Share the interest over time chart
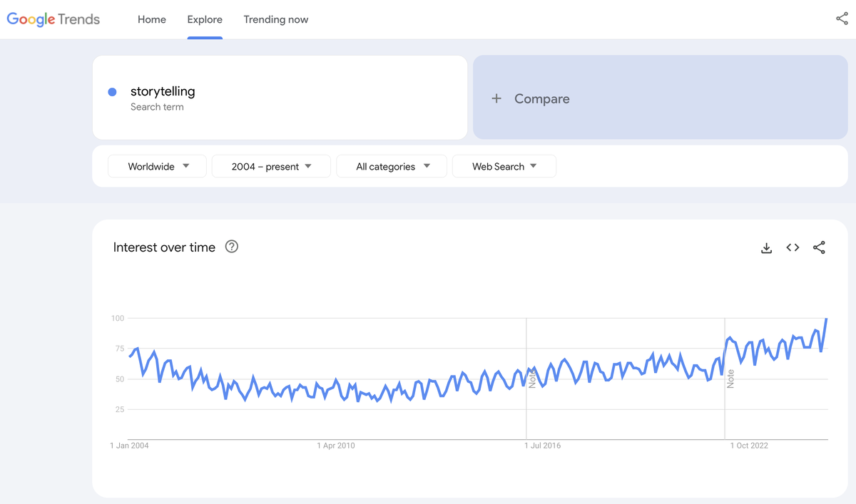 coord(819,247)
